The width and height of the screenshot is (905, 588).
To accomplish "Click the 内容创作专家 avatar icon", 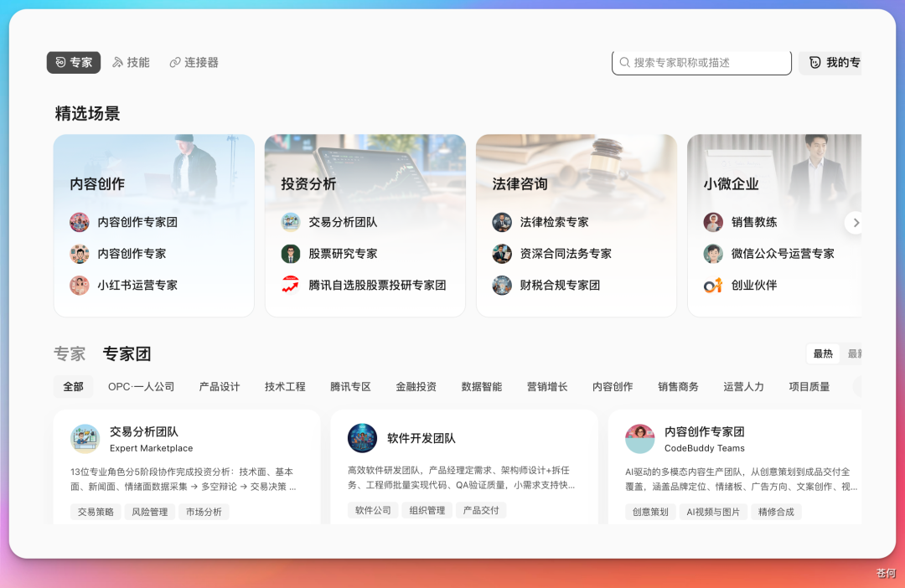I will click(x=80, y=254).
